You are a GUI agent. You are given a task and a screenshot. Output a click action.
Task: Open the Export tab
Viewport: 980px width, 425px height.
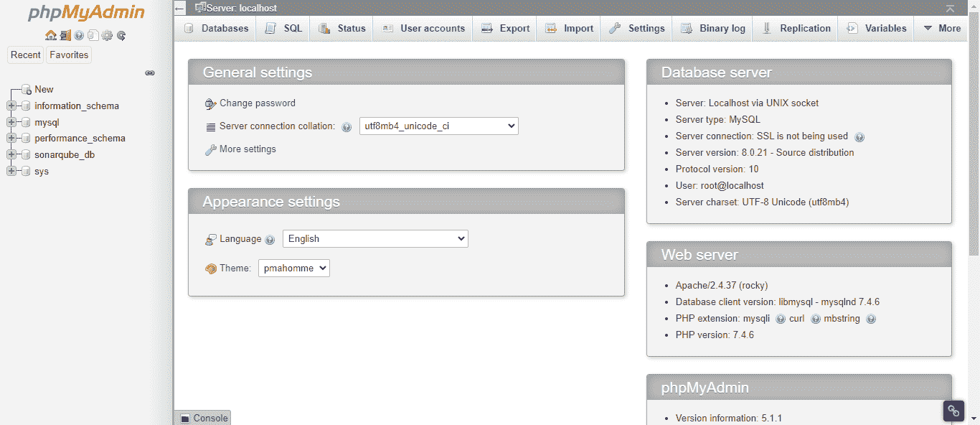505,28
